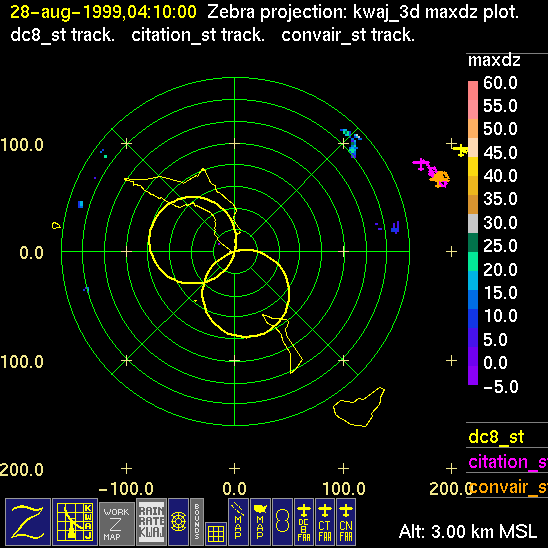548x548 pixels.
Task: Open the USA MAP icon
Action: [260, 522]
